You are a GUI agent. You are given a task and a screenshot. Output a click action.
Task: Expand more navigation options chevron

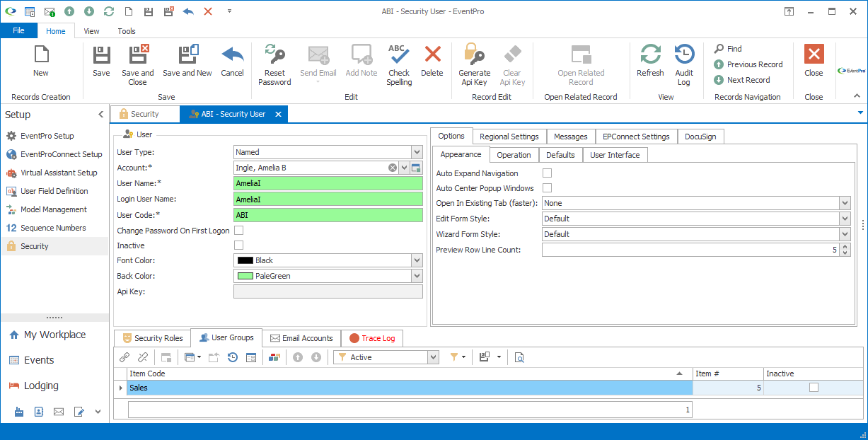(x=98, y=411)
